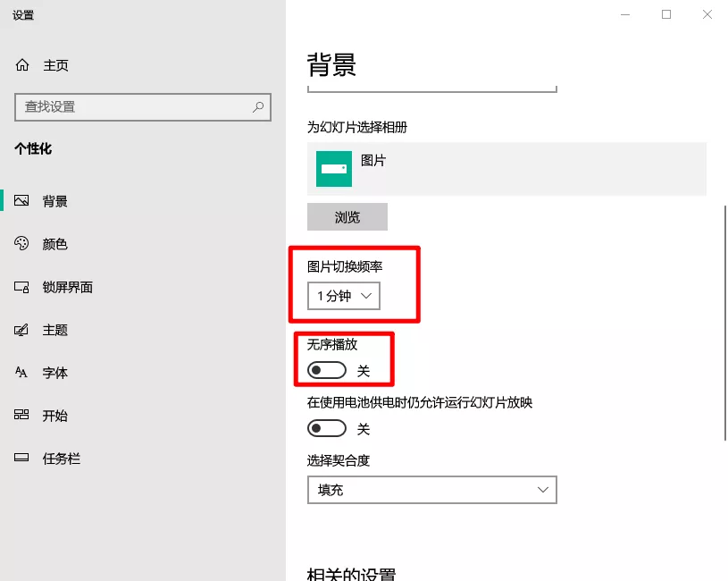This screenshot has width=728, height=581.
Task: Enable slideshow while on battery power
Action: tap(326, 428)
